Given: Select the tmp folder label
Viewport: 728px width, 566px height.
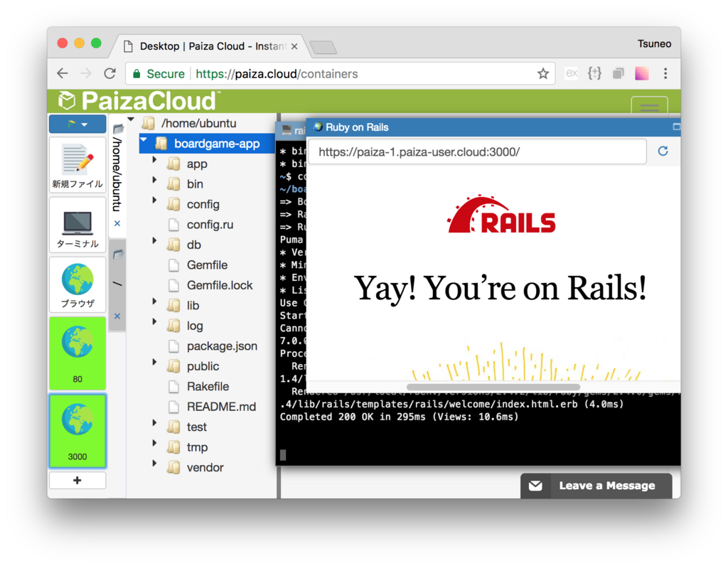Looking at the screenshot, I should point(197,447).
